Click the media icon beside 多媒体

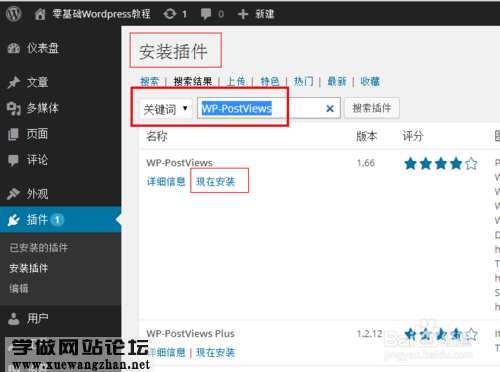(x=14, y=108)
